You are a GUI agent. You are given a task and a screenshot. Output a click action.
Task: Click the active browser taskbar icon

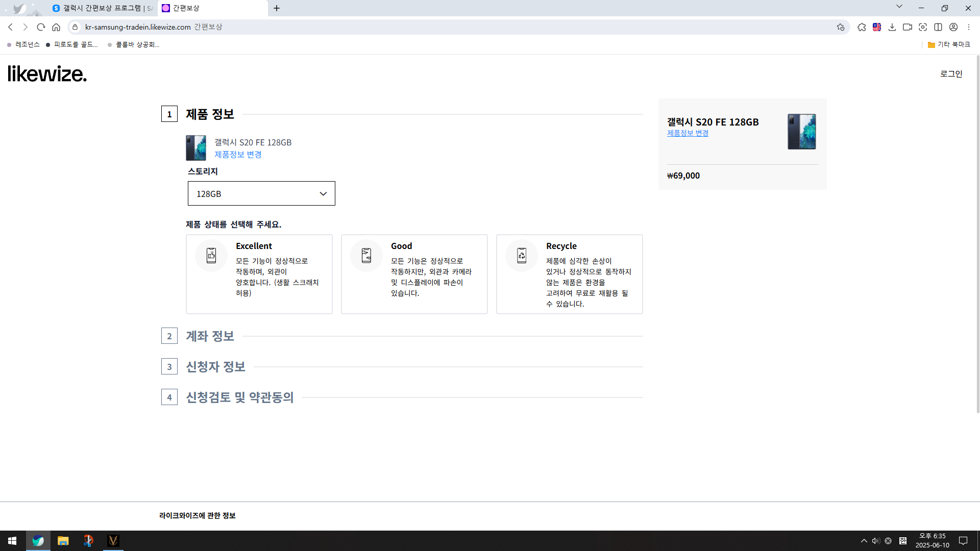38,541
